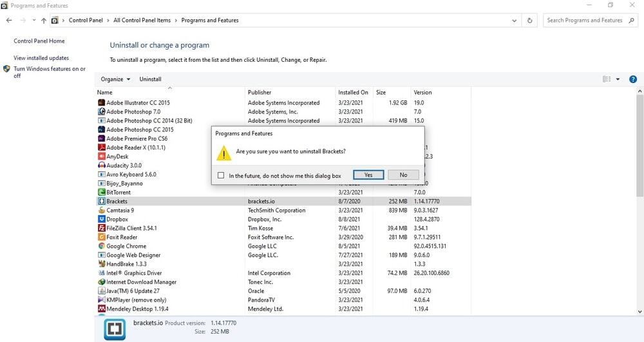This screenshot has width=644, height=342.
Task: Select the Oracle publisher cell
Action: tap(256, 291)
